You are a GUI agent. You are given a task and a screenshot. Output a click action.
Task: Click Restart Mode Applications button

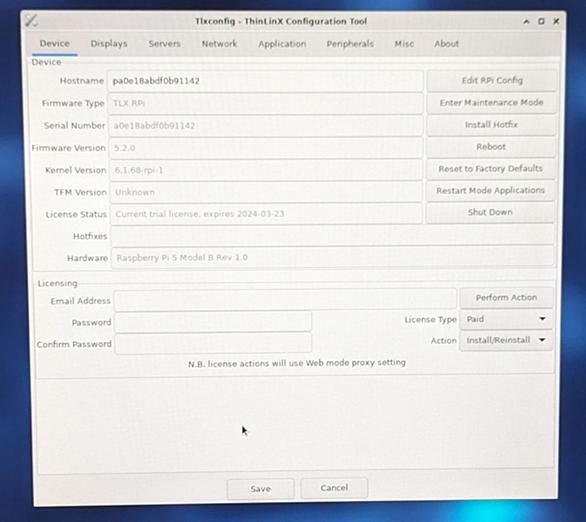(490, 191)
